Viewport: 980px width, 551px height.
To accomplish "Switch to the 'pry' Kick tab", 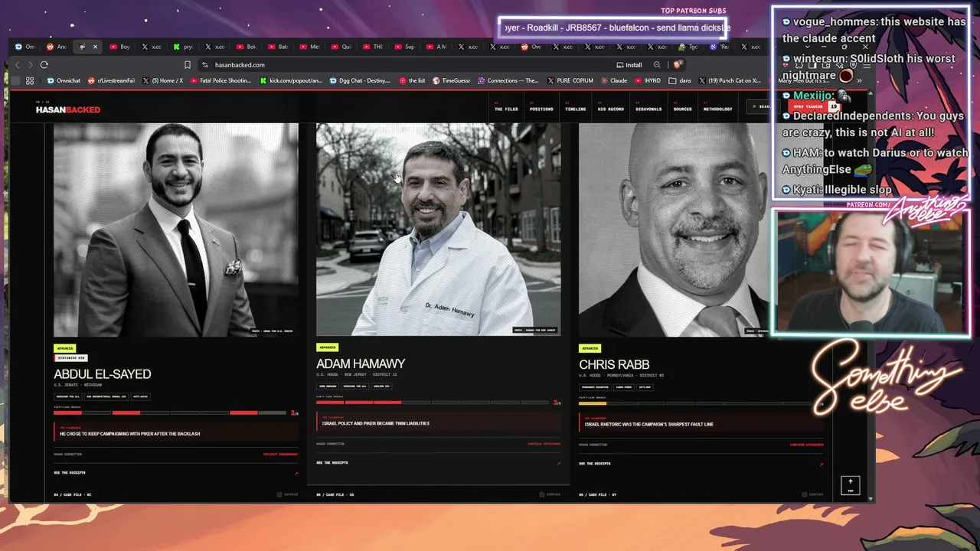I will (x=183, y=47).
